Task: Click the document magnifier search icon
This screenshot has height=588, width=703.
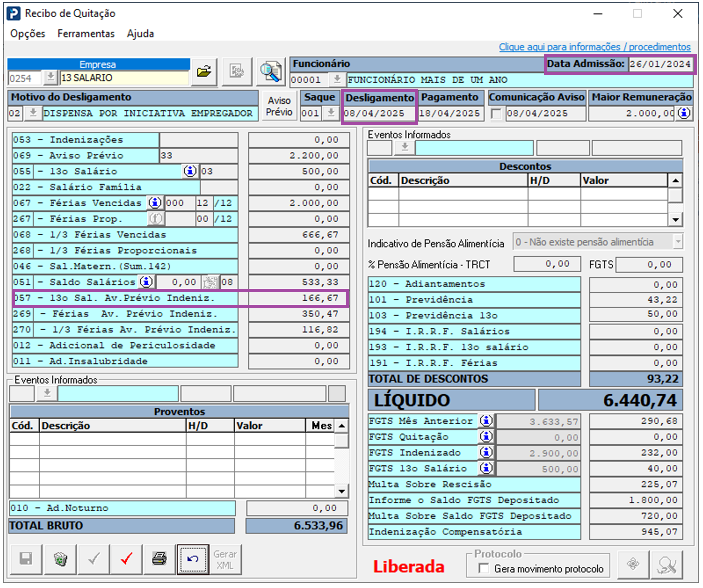Action: point(270,71)
